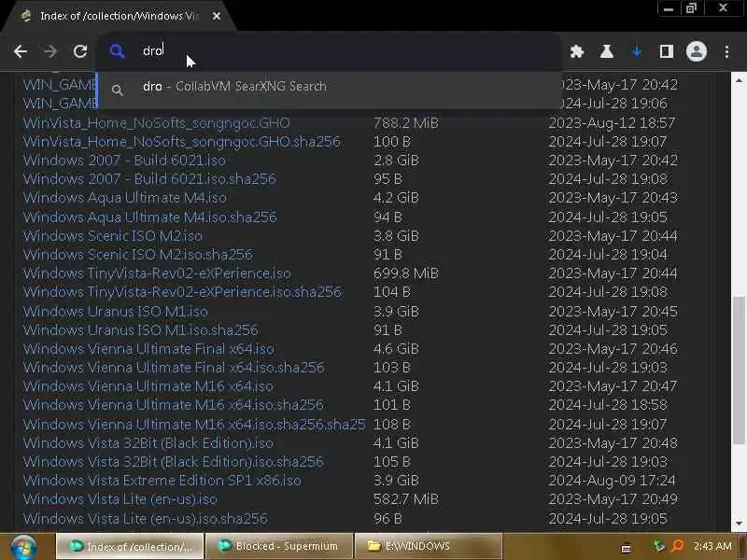Open Windows Aqua Ultimate M4.iso.sha256
Viewport: 747px width, 560px height.
coord(149,217)
